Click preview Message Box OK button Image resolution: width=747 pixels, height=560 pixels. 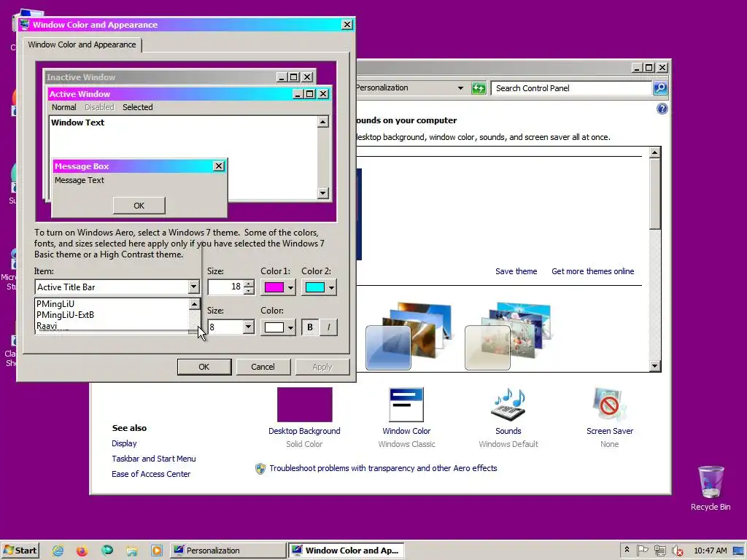(139, 206)
